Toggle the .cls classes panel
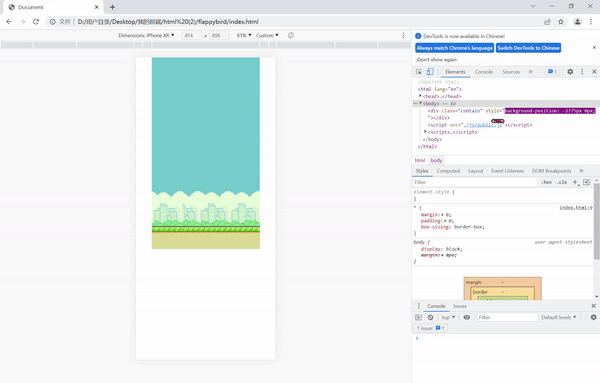 562,183
